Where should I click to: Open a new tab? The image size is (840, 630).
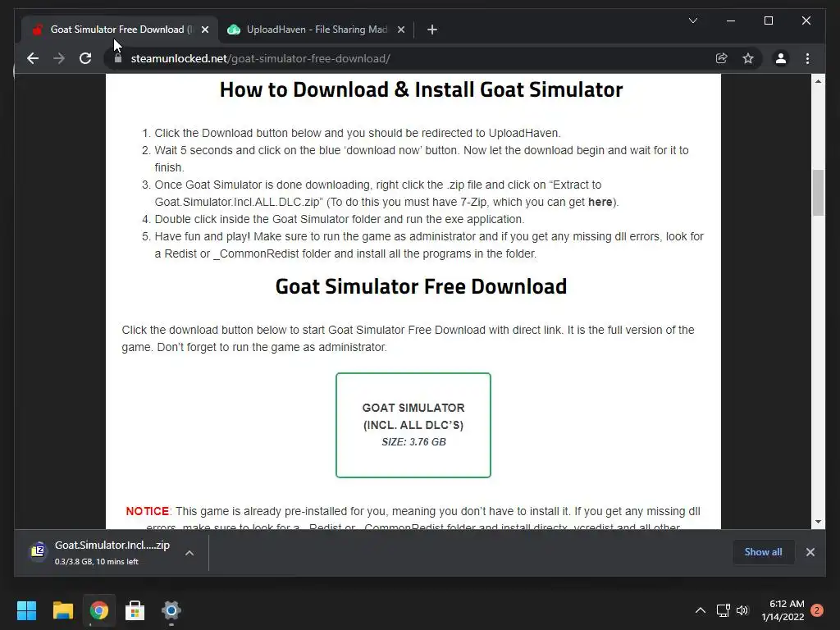[432, 30]
